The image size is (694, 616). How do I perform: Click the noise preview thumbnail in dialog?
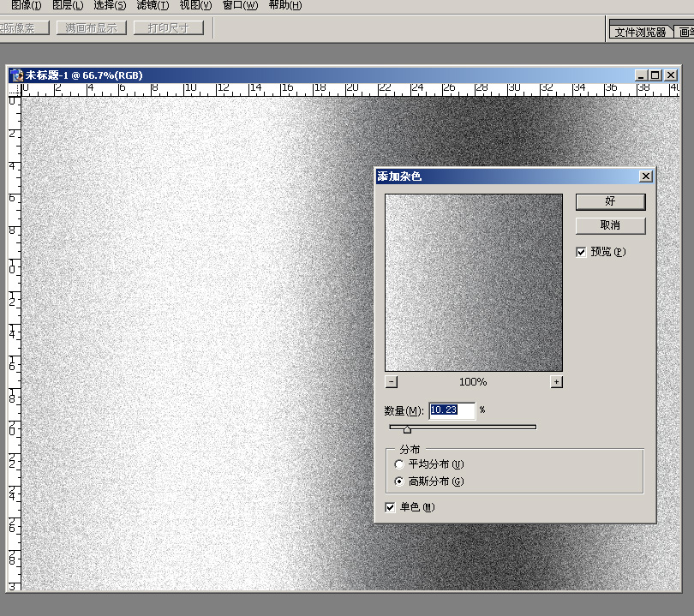pos(474,283)
